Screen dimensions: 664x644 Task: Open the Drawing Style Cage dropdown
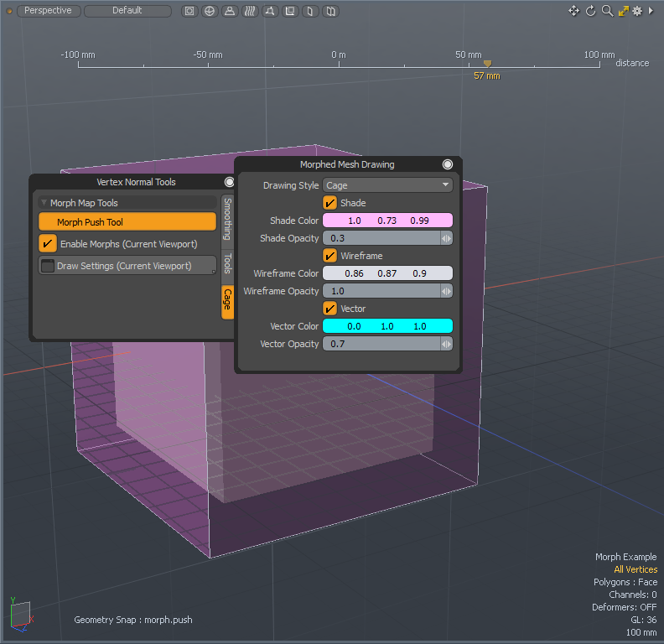point(387,185)
